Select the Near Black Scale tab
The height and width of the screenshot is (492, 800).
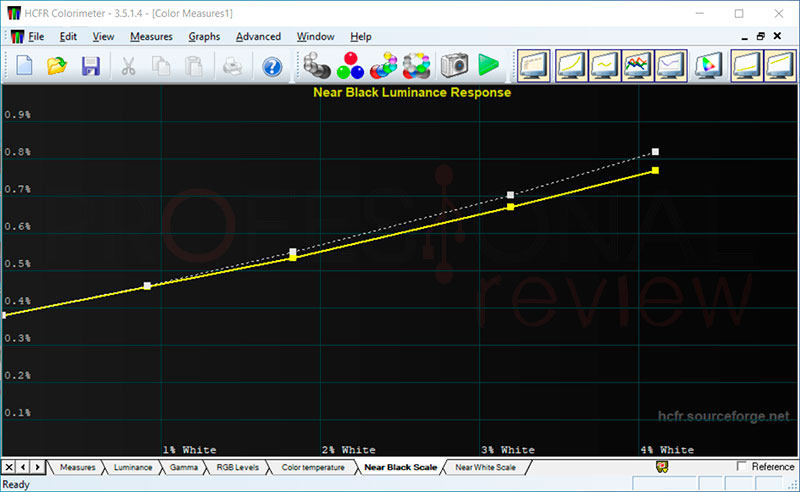click(401, 468)
